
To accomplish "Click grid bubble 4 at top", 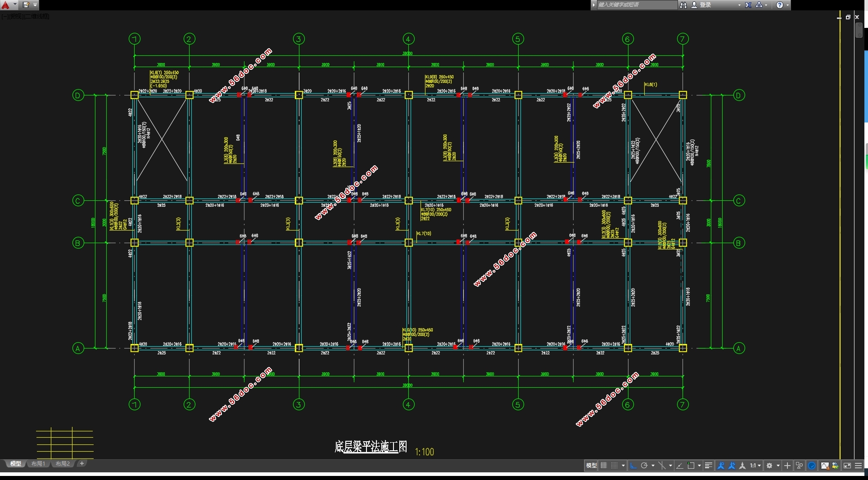I will 408,39.
